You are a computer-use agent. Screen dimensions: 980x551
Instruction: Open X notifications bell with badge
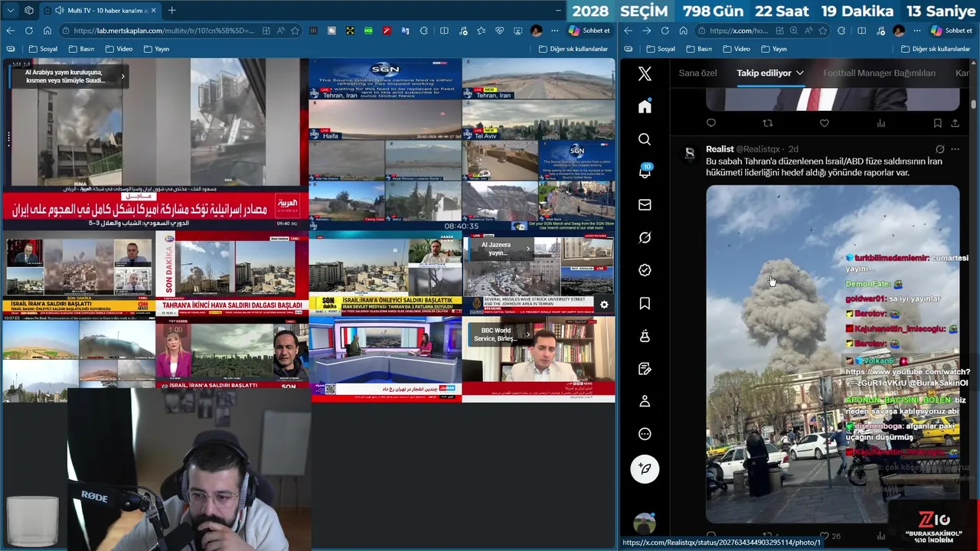click(x=645, y=172)
